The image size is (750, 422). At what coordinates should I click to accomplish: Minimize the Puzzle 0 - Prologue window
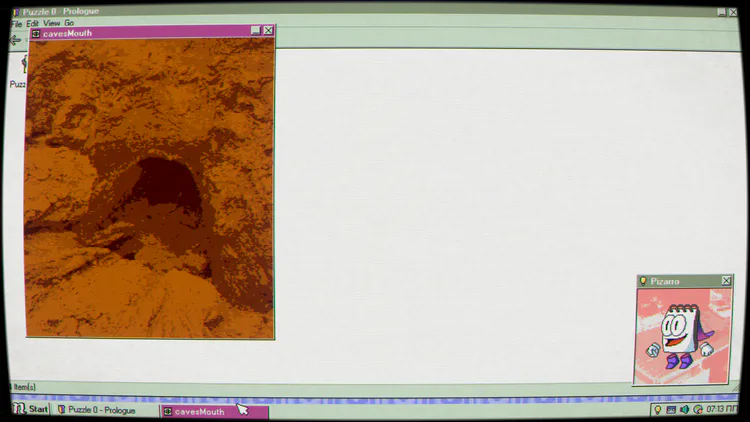coord(721,12)
